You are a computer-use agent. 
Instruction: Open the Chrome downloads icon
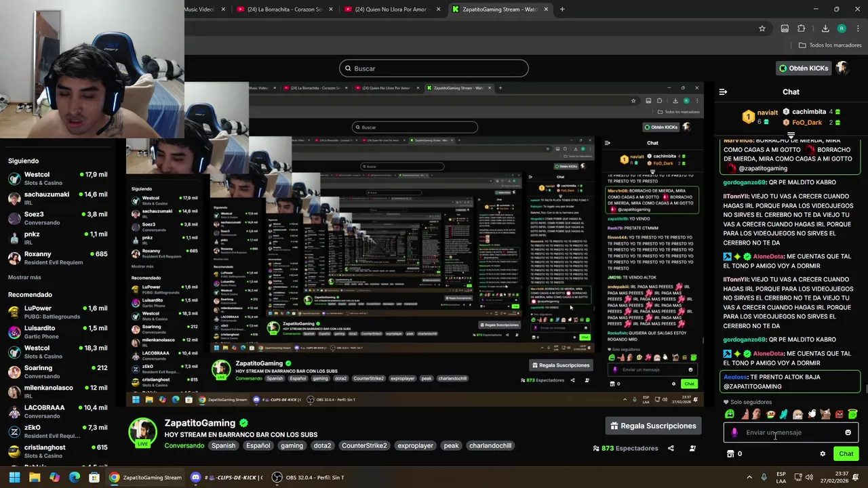pos(825,28)
